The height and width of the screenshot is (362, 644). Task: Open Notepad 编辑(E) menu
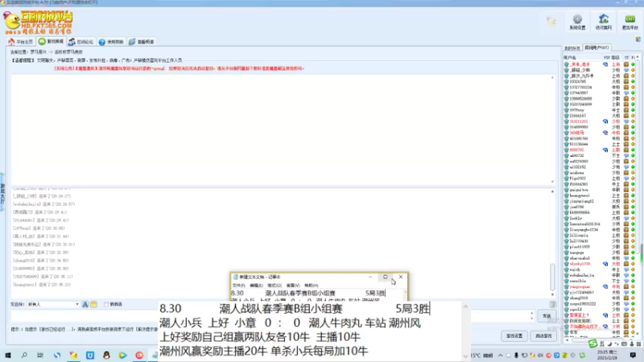point(256,286)
